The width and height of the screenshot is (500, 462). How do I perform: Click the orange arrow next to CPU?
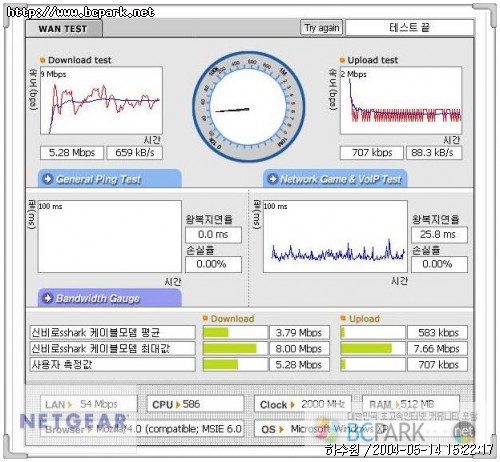(x=178, y=404)
